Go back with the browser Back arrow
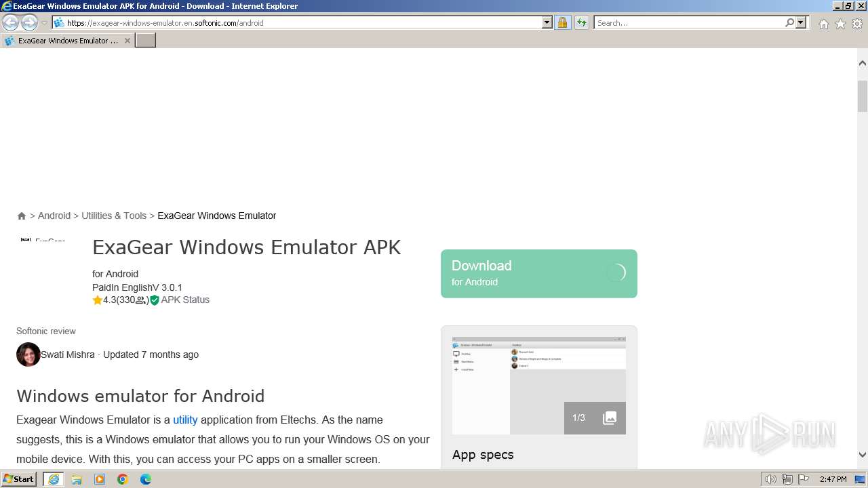 [x=10, y=22]
